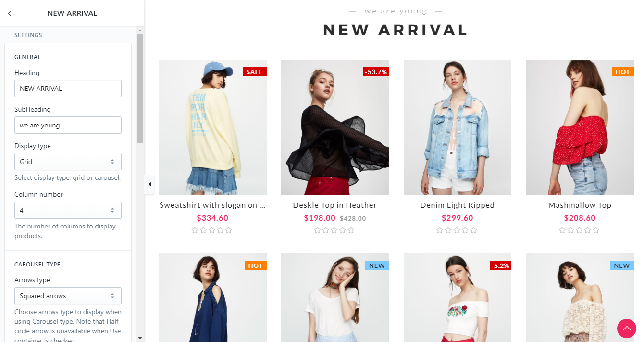This screenshot has height=342, width=644.
Task: Open the Column number dropdown
Action: (68, 210)
